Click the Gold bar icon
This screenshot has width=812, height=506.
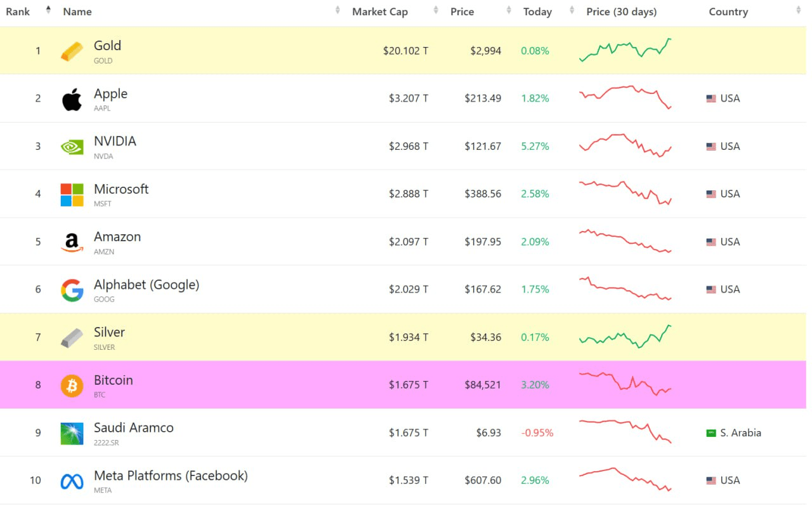pyautogui.click(x=72, y=51)
